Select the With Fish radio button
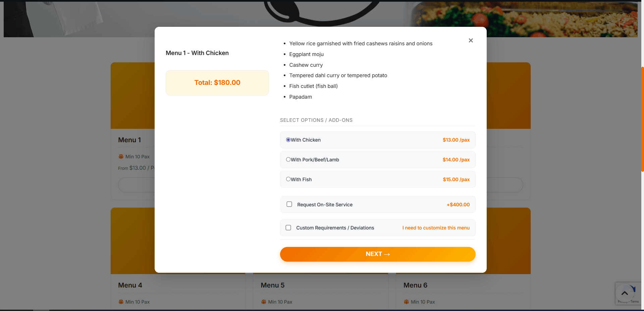644x311 pixels. point(288,179)
